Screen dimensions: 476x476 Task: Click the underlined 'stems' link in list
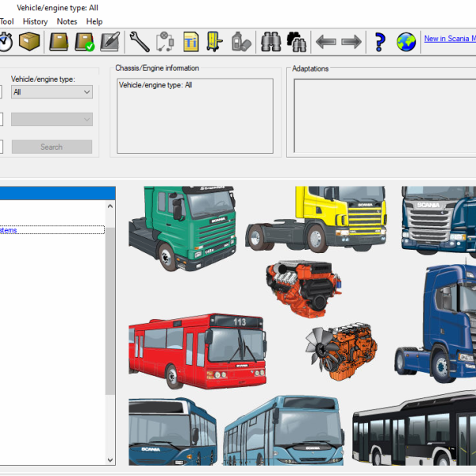click(8, 230)
